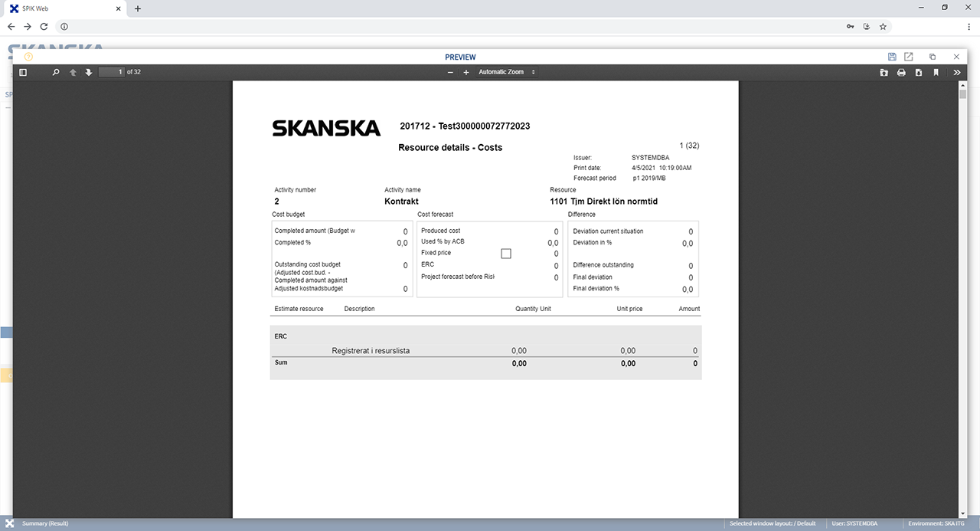Click the PREVIEW dialog title
Viewport: 980px width, 531px height.
pyautogui.click(x=460, y=57)
